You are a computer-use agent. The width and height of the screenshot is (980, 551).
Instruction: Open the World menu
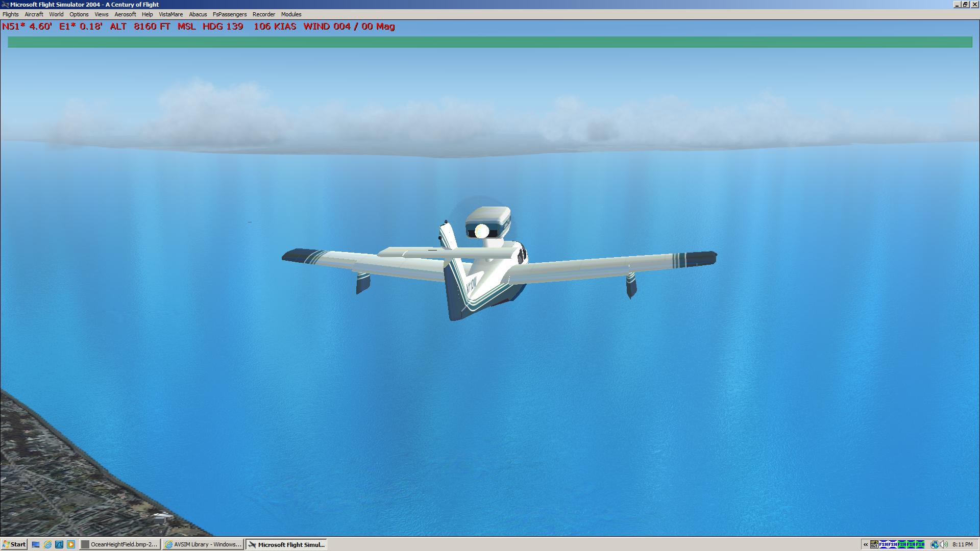click(x=56, y=14)
